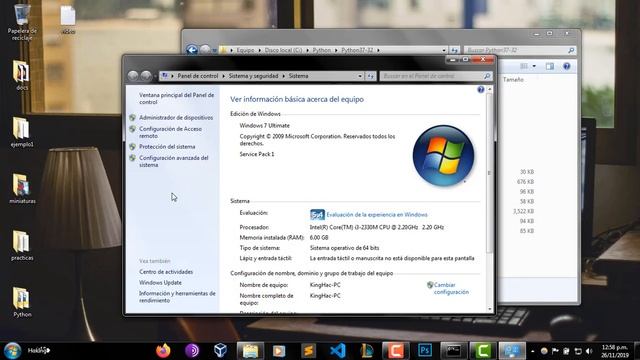
Task: Open Administrador de dispositivos
Action: point(176,118)
